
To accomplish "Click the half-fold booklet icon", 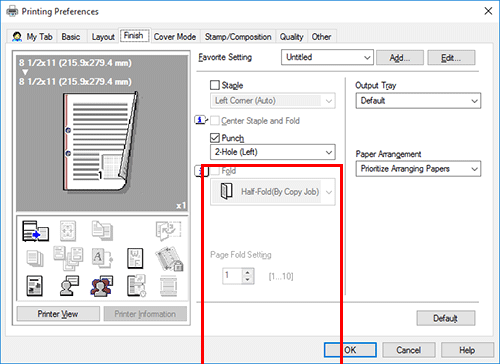I will [227, 191].
